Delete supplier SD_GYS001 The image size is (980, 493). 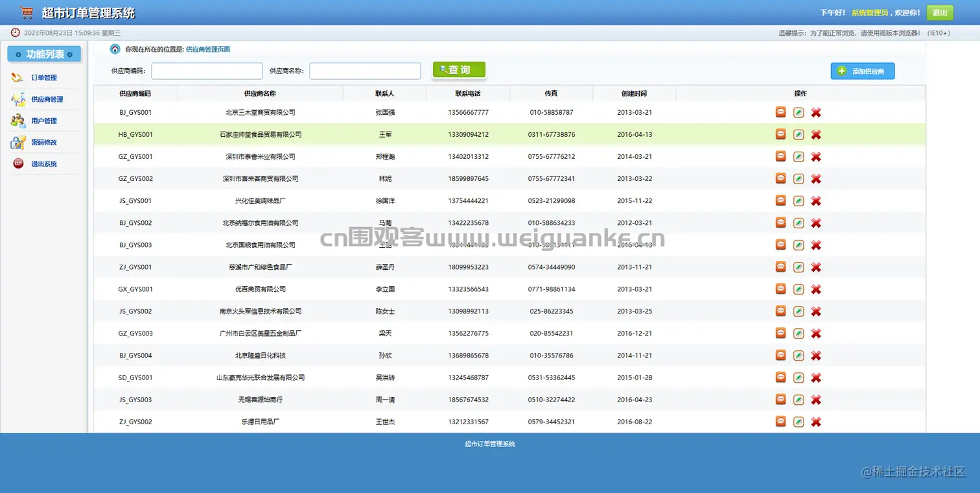pos(816,377)
